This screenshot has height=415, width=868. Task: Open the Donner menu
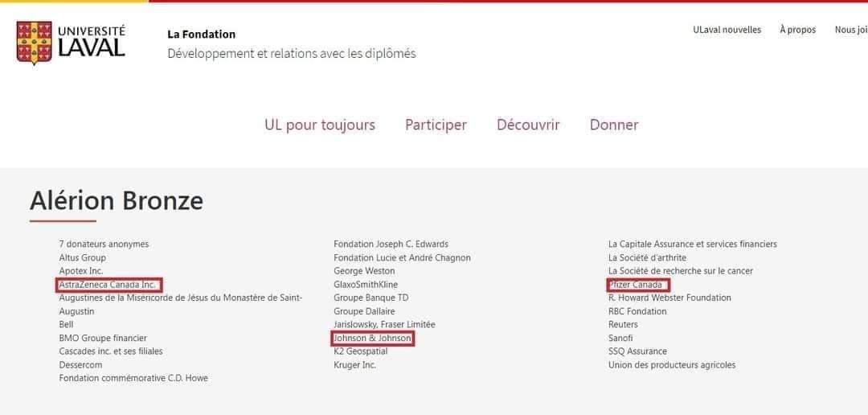click(x=614, y=125)
